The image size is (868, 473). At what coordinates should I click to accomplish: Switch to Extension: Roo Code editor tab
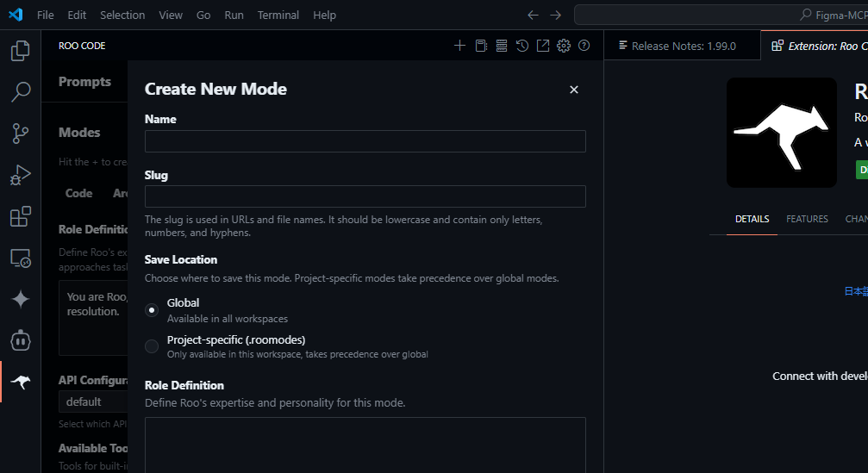tap(815, 46)
